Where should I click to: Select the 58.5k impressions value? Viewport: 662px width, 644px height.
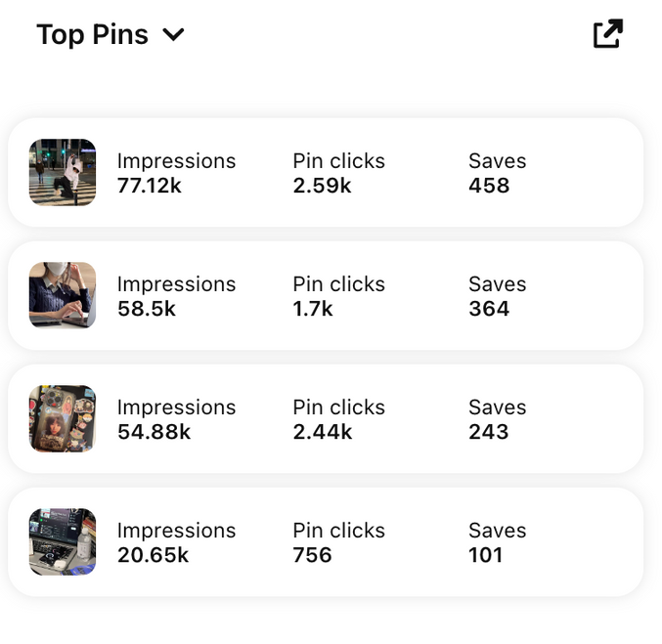coord(147,309)
